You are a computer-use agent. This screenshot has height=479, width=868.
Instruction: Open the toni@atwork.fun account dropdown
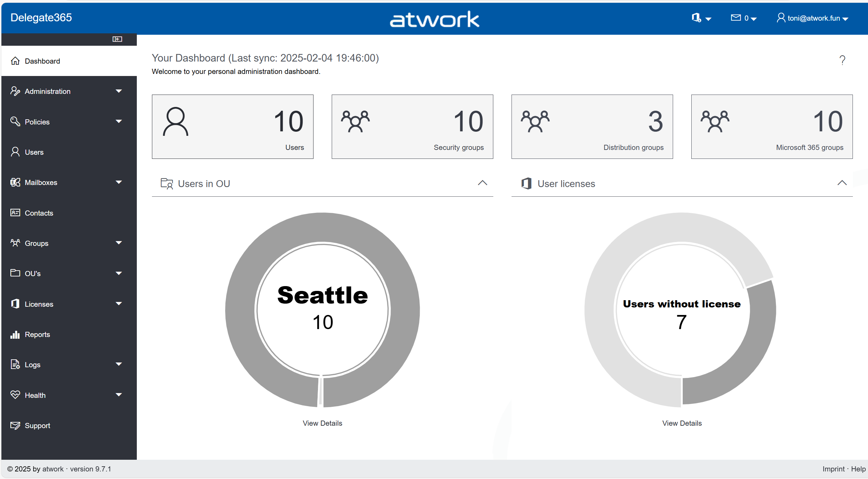813,18
